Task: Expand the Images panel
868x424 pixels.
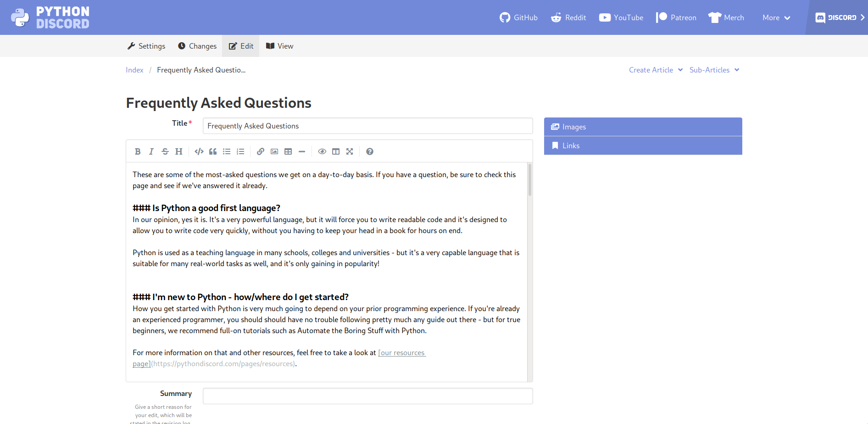Action: 643,127
